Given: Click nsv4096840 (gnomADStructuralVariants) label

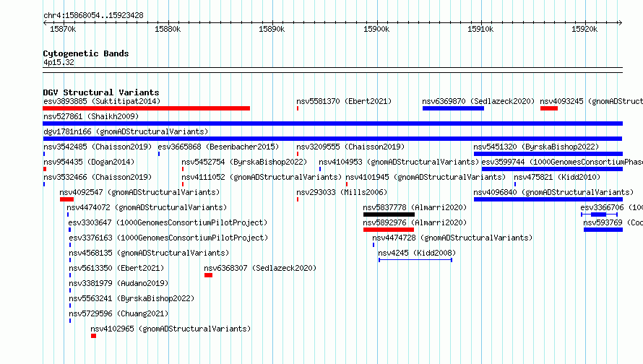Looking at the screenshot, I should coord(553,192).
